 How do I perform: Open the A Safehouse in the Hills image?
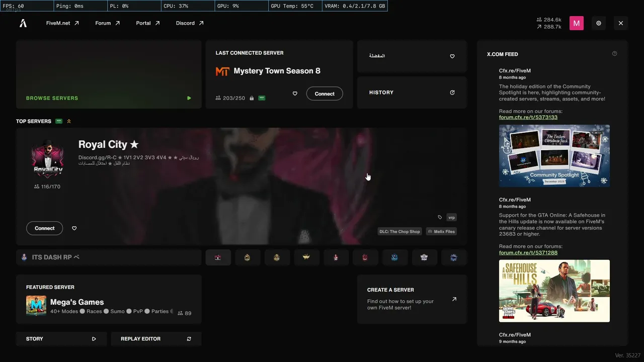tap(554, 291)
